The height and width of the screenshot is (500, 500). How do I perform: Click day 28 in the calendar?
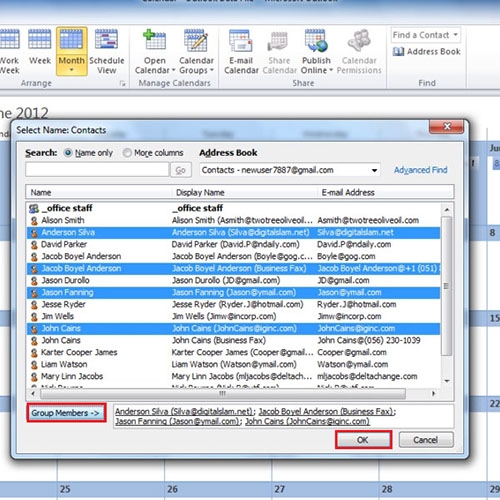387,489
